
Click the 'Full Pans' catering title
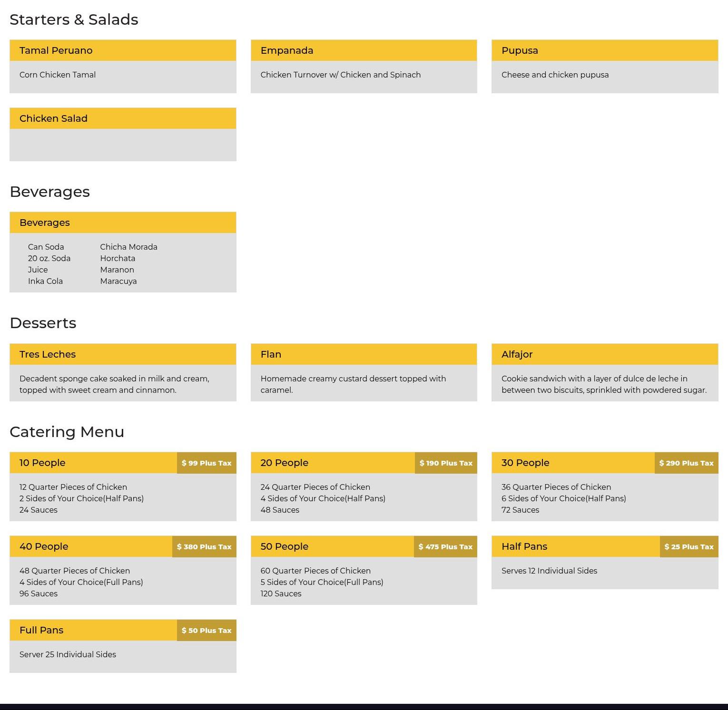click(x=41, y=630)
